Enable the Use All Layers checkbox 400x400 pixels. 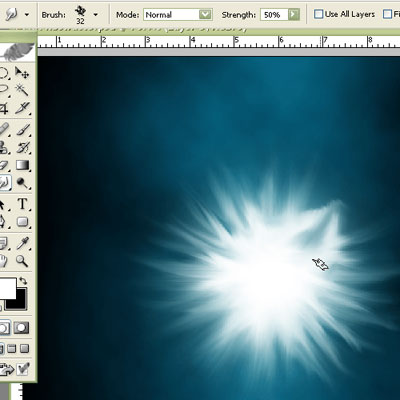pos(319,14)
